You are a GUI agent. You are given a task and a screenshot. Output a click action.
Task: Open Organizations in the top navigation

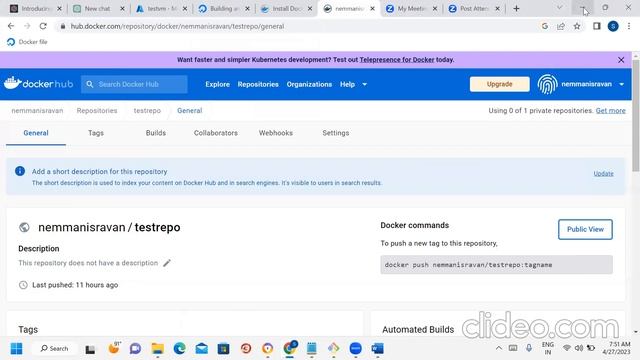309,84
